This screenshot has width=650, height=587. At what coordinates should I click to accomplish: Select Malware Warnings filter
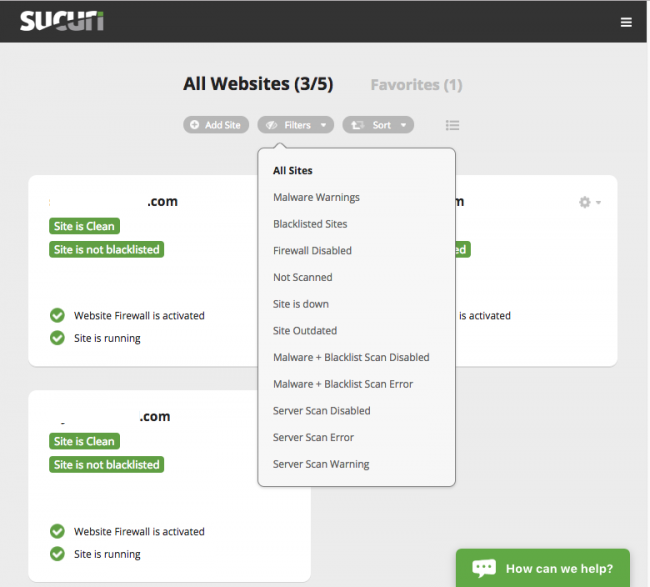pos(316,197)
